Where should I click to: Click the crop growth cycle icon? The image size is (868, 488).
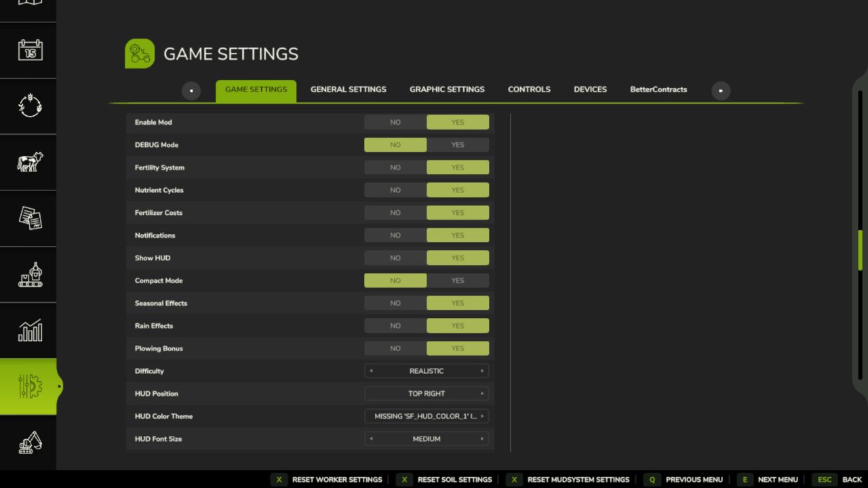point(29,106)
